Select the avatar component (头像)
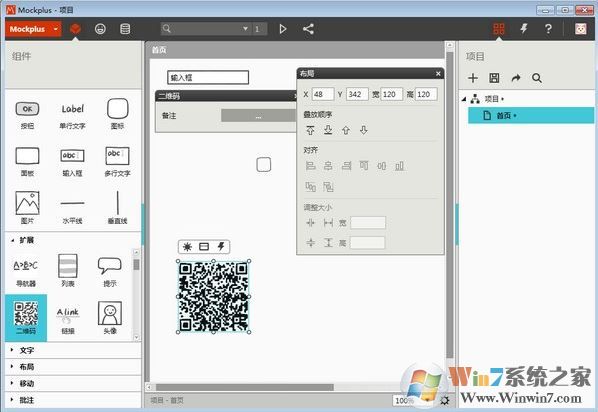The height and width of the screenshot is (412, 598). (110, 317)
